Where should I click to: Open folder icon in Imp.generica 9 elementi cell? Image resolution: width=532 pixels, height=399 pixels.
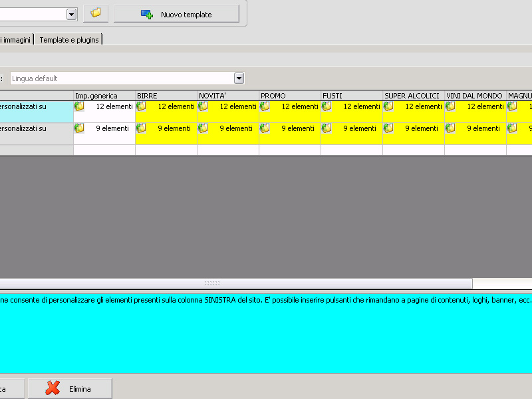[x=79, y=128]
